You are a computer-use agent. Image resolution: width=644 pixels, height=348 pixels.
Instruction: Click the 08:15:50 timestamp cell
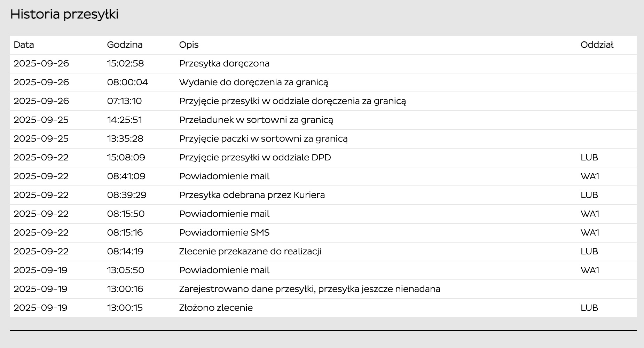click(x=126, y=214)
